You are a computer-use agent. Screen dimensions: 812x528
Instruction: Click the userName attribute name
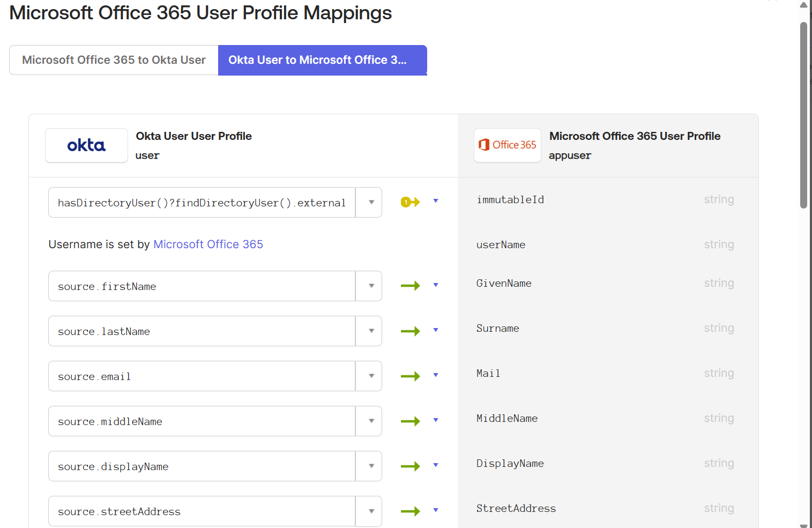coord(501,244)
